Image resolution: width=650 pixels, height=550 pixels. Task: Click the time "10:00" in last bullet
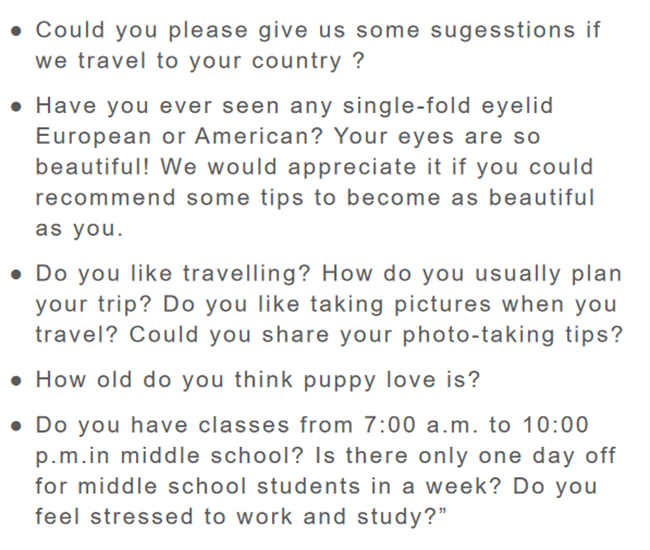(x=554, y=425)
